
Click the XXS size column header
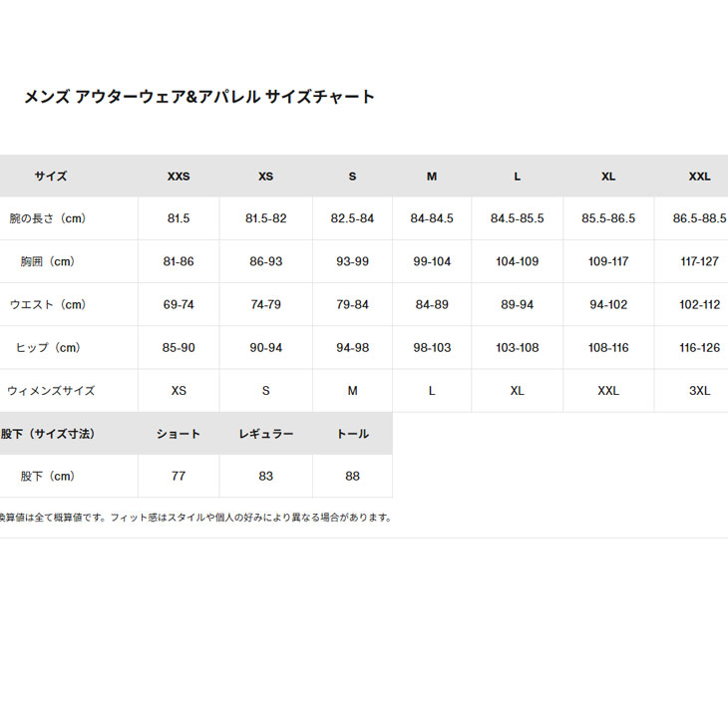[x=179, y=177]
